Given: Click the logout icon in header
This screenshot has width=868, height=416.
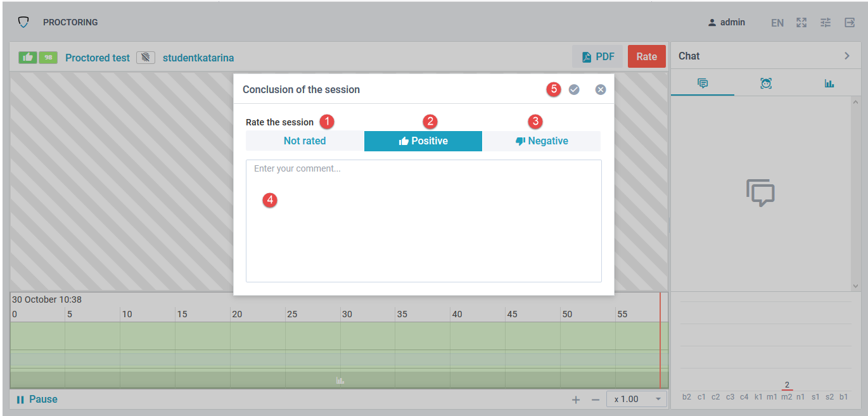Looking at the screenshot, I should pos(850,23).
